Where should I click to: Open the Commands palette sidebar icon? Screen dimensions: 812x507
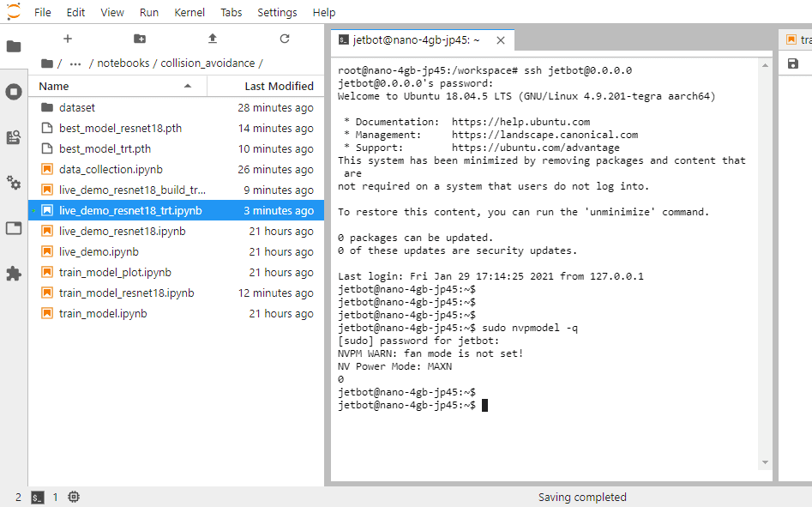coord(14,137)
